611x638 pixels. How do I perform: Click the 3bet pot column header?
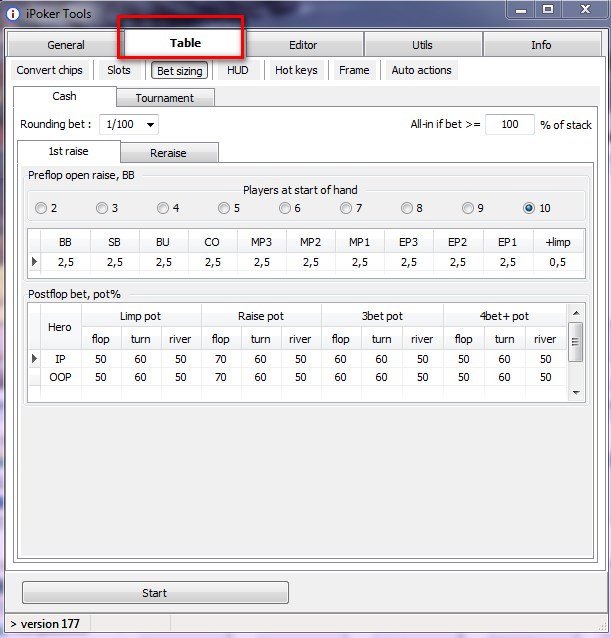(382, 316)
